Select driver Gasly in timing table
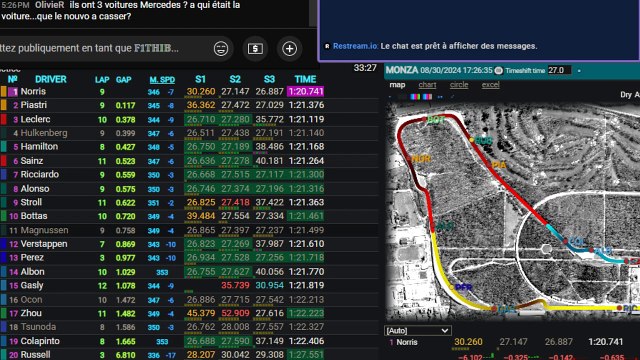Viewport: 640px width, 360px height. point(32,285)
